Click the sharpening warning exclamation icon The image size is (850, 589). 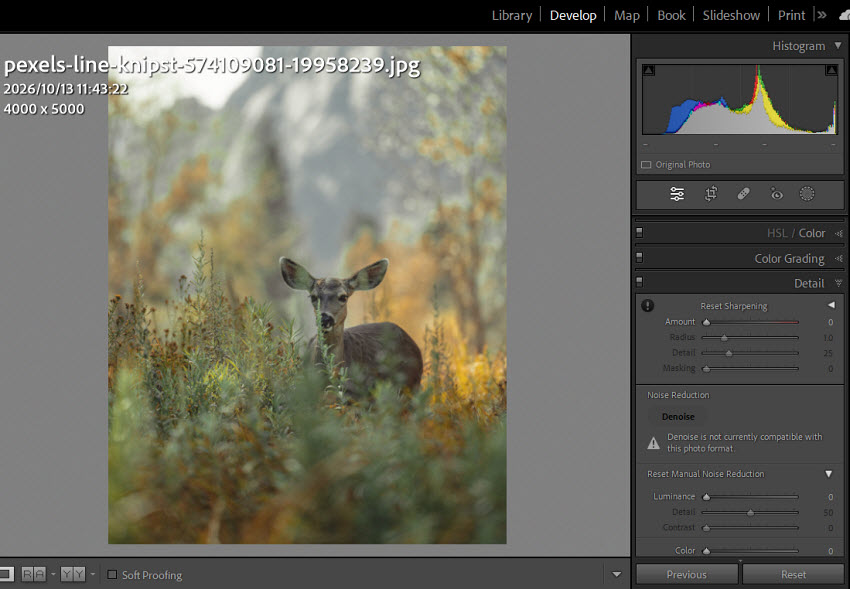tap(647, 306)
